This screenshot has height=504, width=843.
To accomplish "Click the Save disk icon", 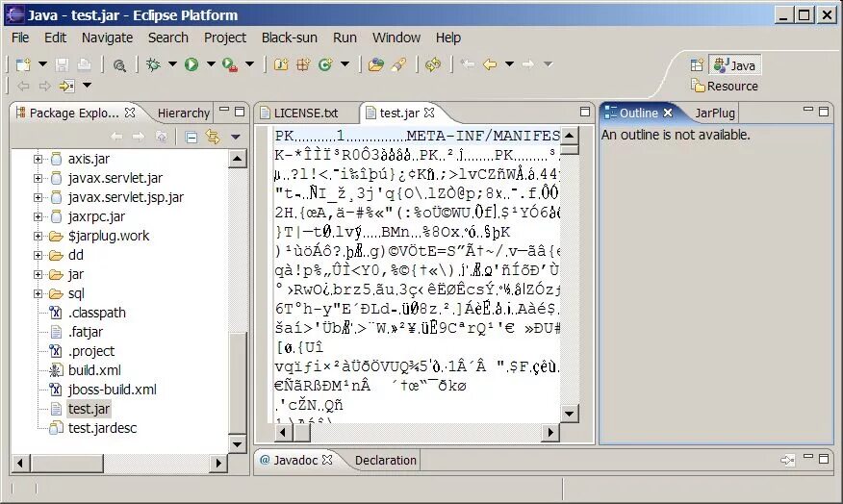I will (x=62, y=65).
